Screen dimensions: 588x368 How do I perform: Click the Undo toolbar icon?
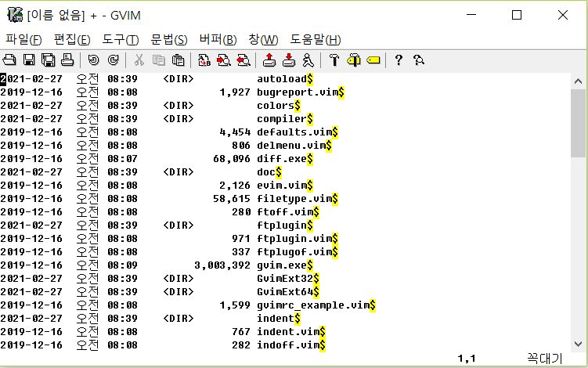(x=93, y=60)
